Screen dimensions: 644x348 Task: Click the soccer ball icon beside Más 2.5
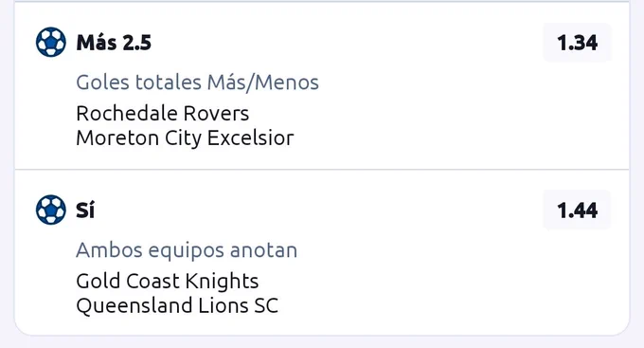coord(51,42)
